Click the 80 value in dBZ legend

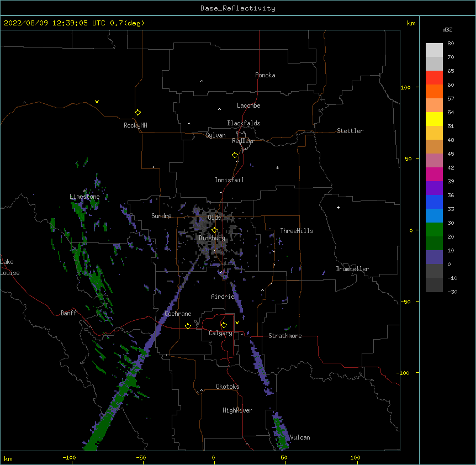(x=451, y=44)
